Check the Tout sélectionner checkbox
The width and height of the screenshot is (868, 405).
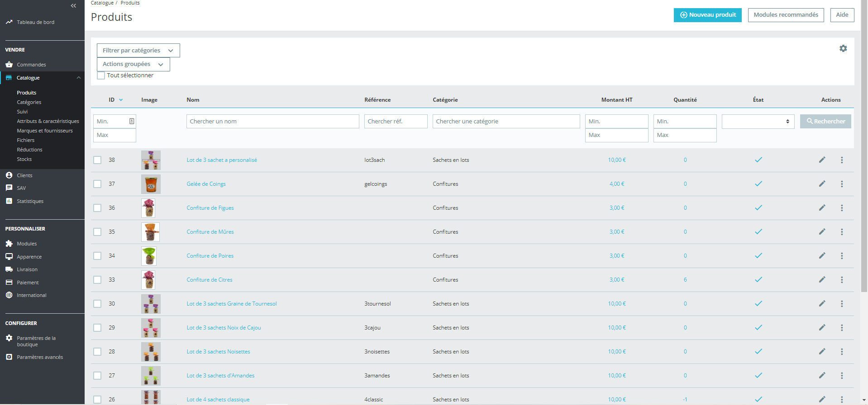tap(101, 75)
